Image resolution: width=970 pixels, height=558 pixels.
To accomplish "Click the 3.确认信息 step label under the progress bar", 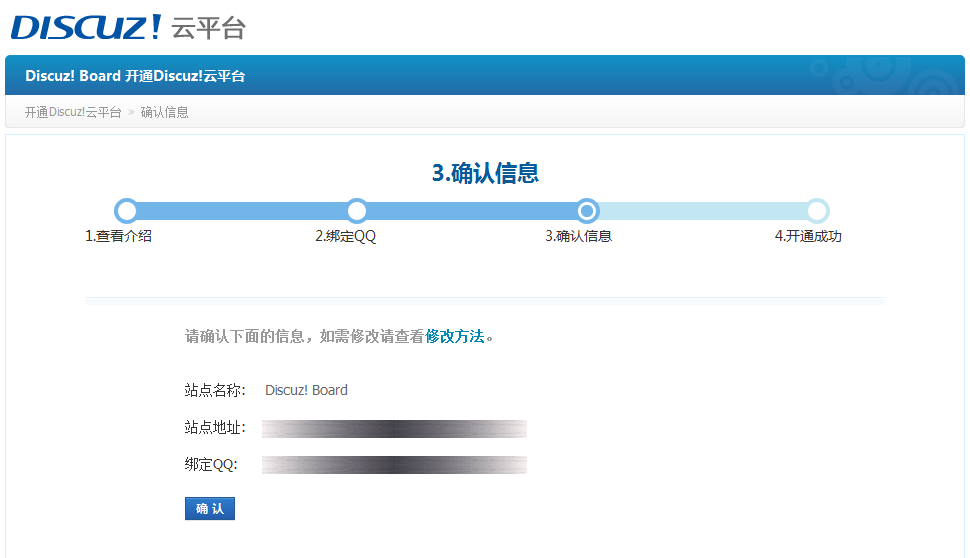I will click(x=578, y=236).
